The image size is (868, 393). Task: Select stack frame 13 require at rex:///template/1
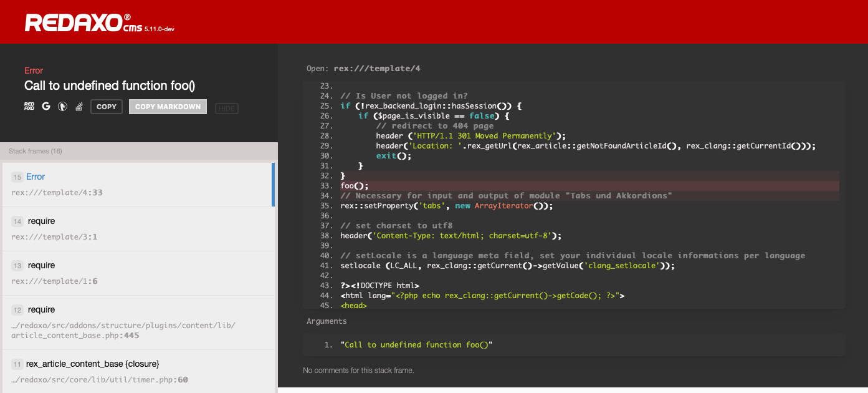[x=138, y=273]
